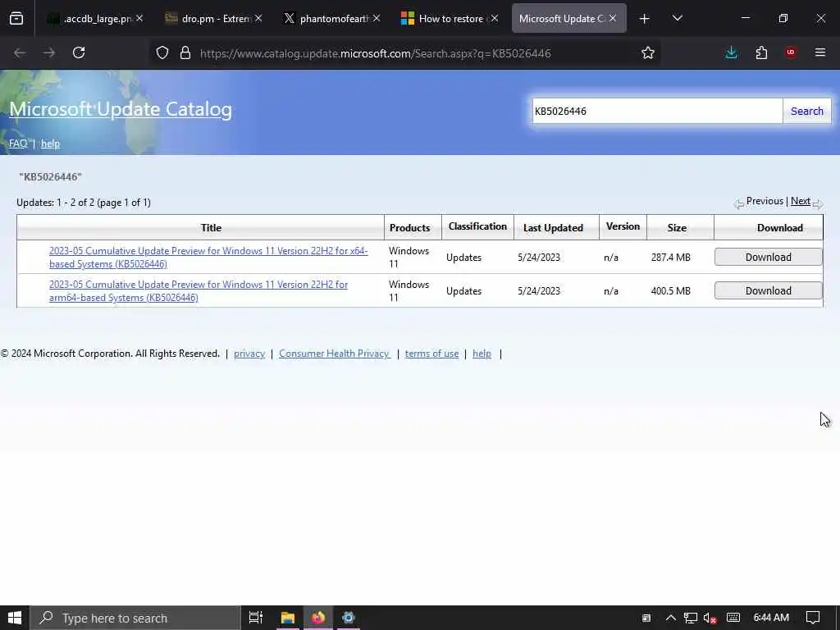Image resolution: width=840 pixels, height=630 pixels.
Task: Switch to the dro.pm tab
Action: [208, 19]
